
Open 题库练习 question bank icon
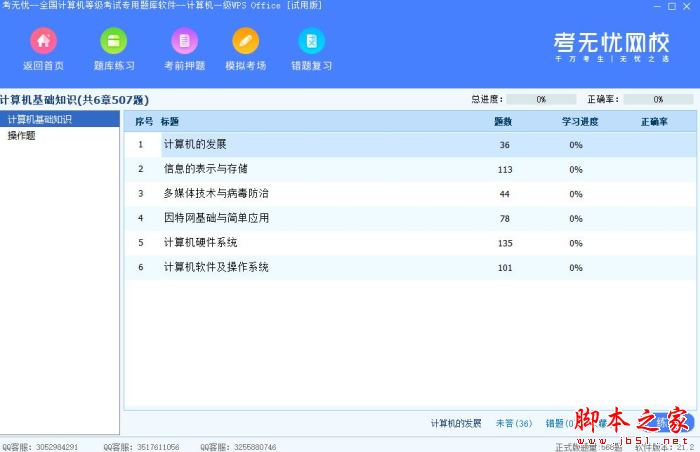pyautogui.click(x=114, y=42)
